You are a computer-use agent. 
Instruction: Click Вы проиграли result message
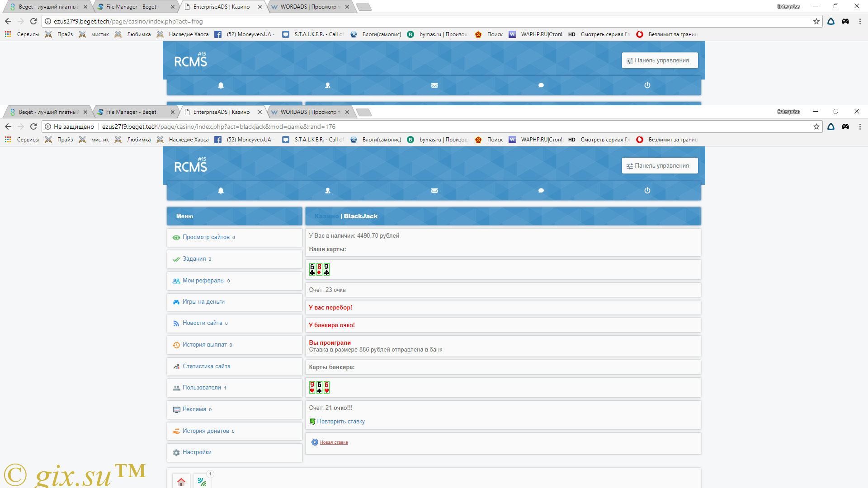pyautogui.click(x=330, y=343)
